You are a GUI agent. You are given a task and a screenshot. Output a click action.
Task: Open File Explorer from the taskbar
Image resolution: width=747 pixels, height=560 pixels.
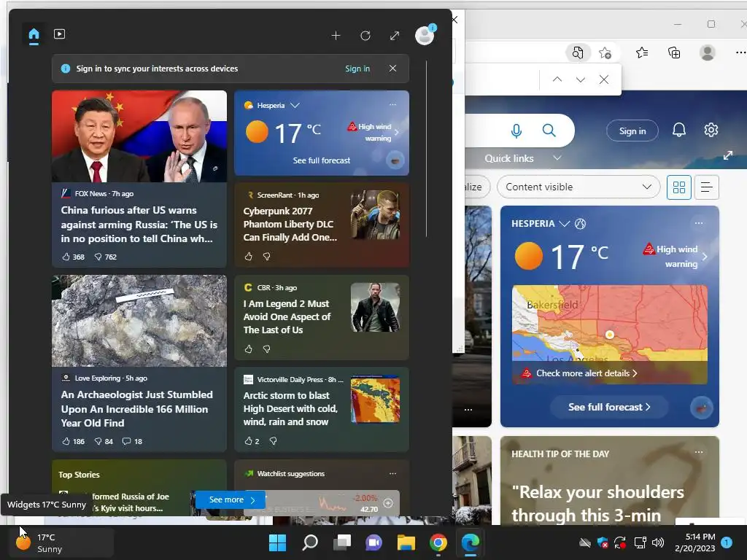point(406,542)
